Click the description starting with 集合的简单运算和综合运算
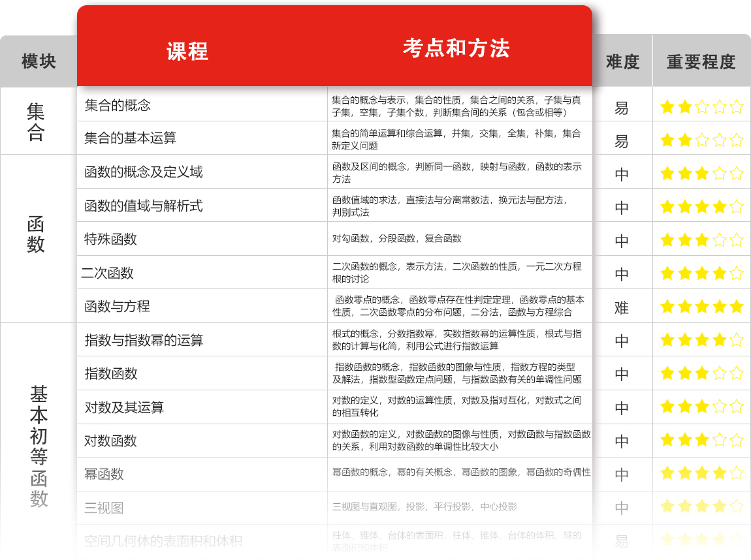This screenshot has height=560, width=751. pos(456,139)
